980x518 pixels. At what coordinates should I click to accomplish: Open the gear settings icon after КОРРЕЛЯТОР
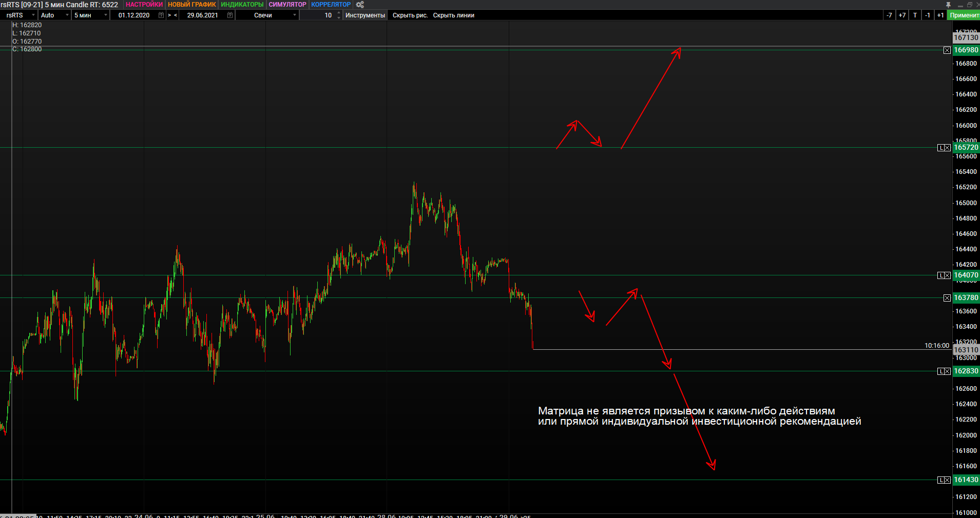pyautogui.click(x=360, y=5)
